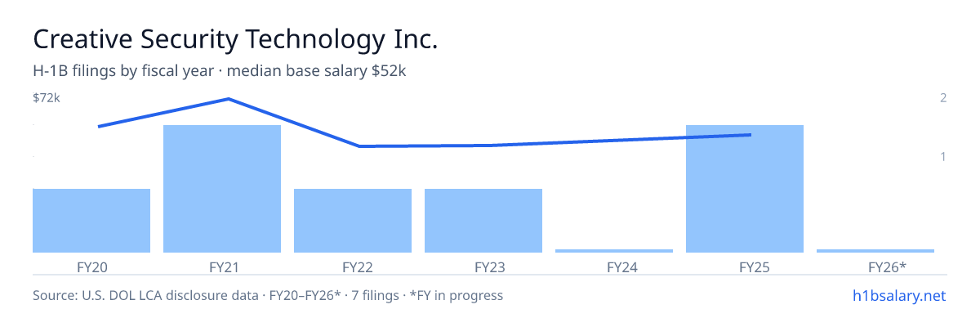
Task: Open the h1bsalary.net link
Action: click(x=898, y=295)
